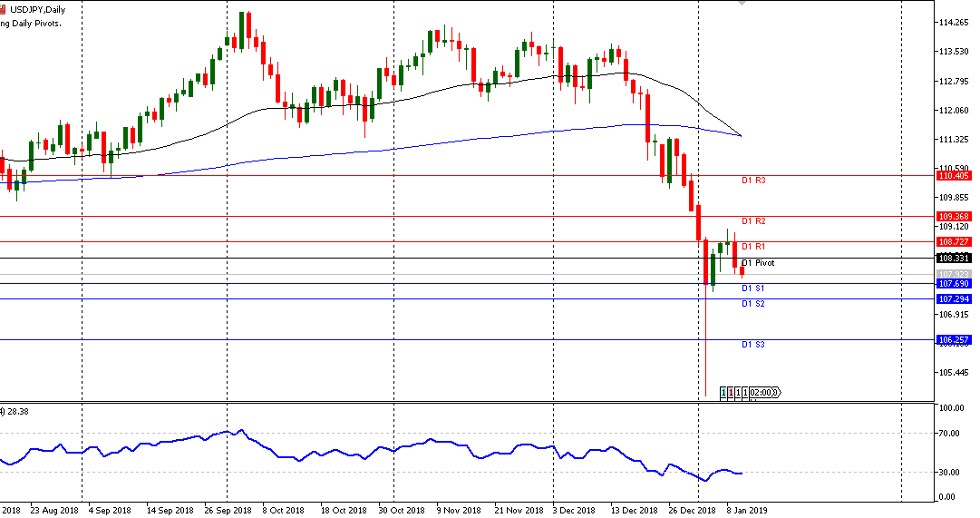Click the red 110.405 price tag
This screenshot has width=980, height=518.
pyautogui.click(x=954, y=176)
